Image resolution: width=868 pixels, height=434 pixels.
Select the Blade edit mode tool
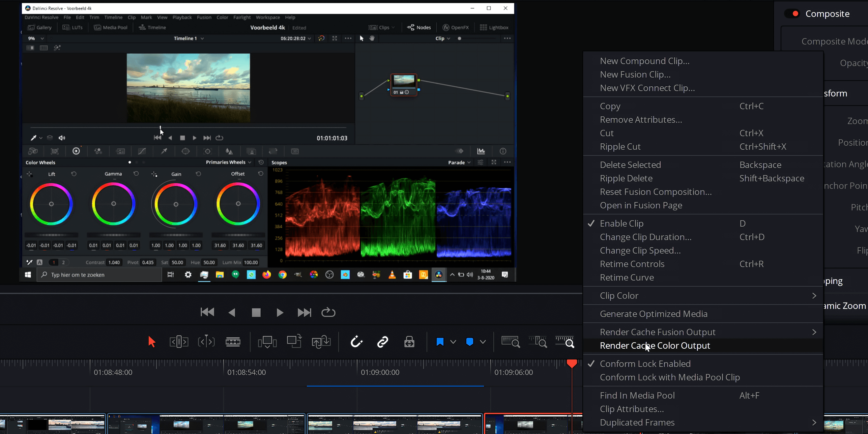pos(233,342)
